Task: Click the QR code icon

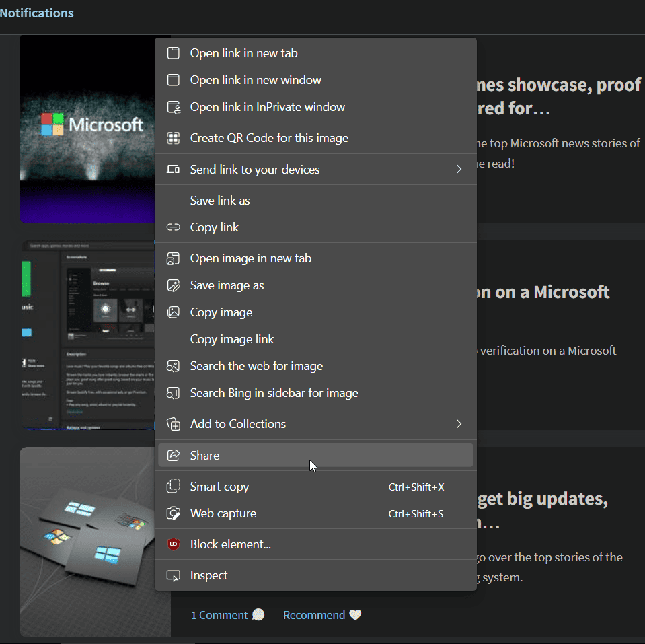Action: coord(173,138)
